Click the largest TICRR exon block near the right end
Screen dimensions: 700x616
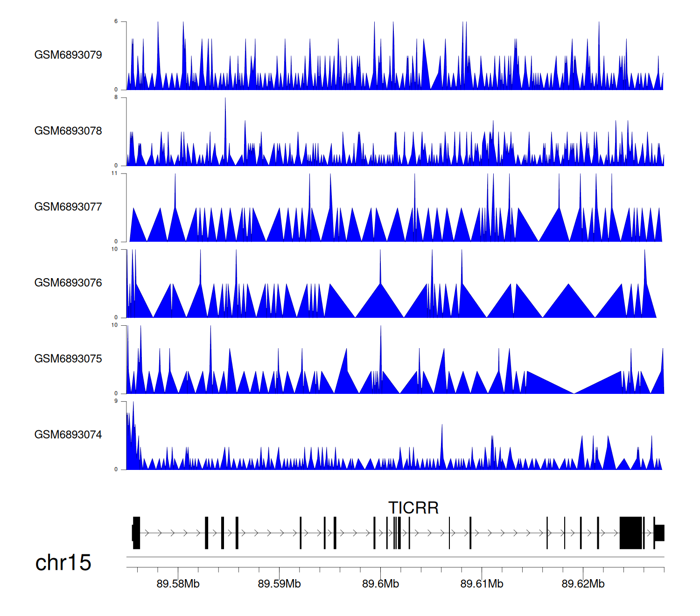pyautogui.click(x=631, y=533)
